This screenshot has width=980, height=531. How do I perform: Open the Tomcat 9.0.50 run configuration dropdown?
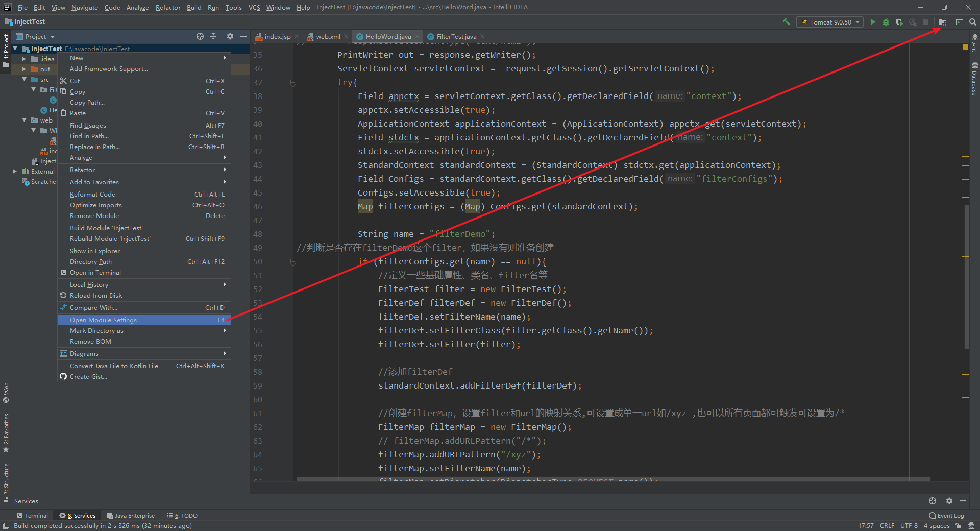point(830,22)
